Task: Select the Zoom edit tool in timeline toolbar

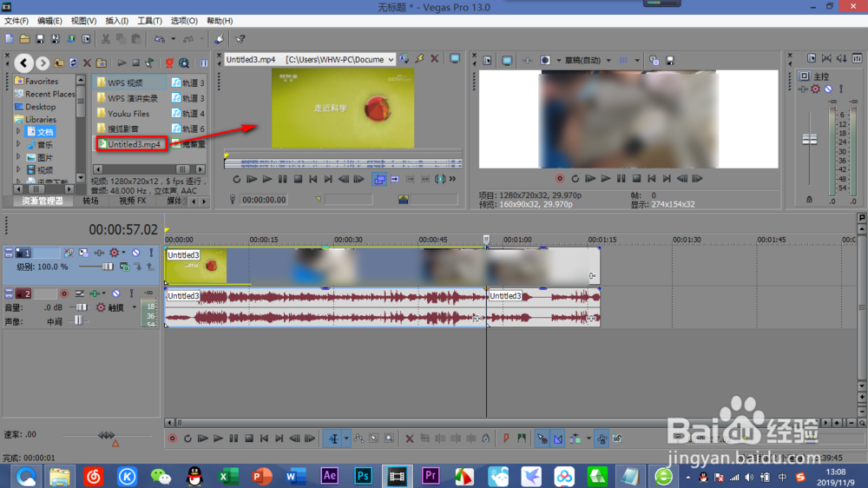Action: pos(390,439)
